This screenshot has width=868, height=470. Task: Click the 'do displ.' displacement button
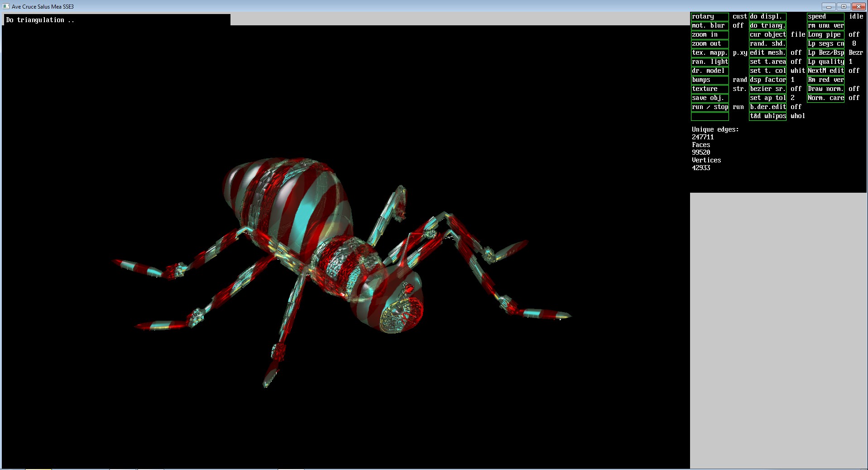tap(767, 17)
